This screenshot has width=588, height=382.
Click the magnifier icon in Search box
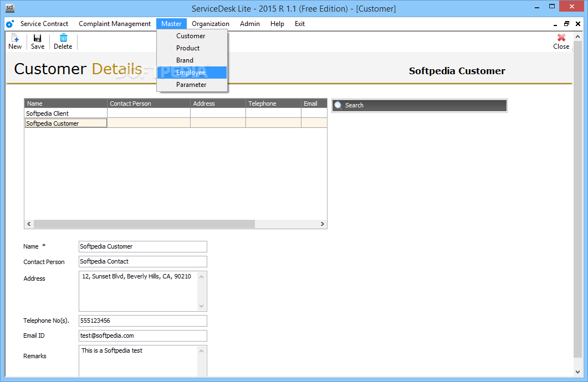coord(338,105)
